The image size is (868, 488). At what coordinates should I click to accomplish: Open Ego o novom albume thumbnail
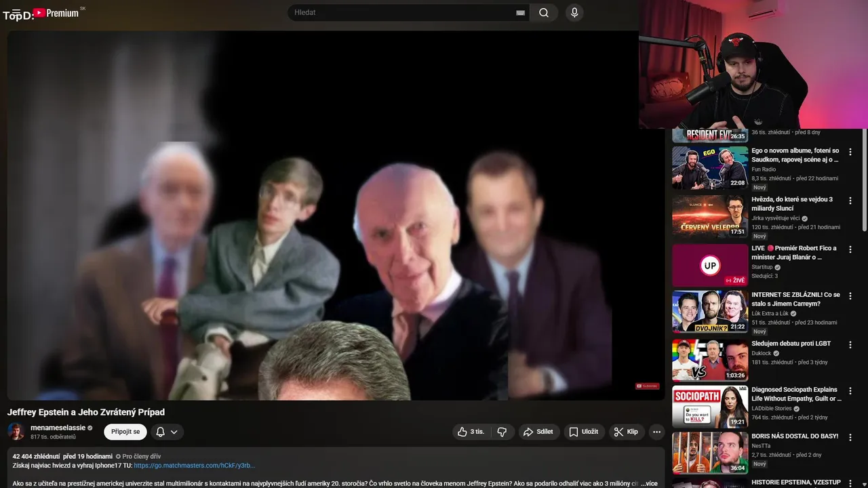pyautogui.click(x=710, y=168)
